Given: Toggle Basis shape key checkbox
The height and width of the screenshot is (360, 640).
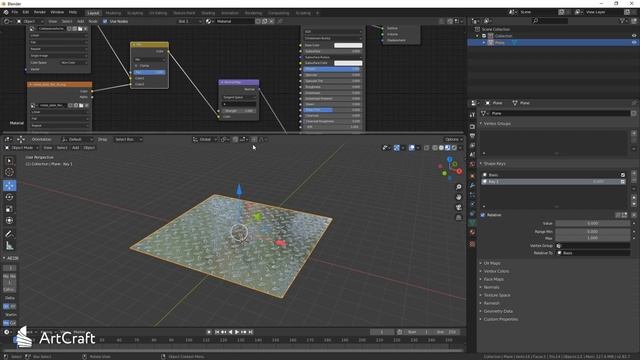Looking at the screenshot, I should tap(623, 175).
